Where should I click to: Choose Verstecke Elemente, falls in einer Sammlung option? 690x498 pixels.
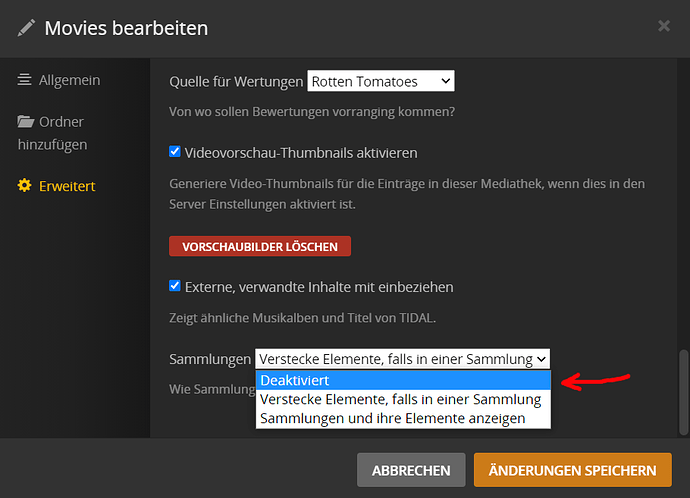coord(403,399)
